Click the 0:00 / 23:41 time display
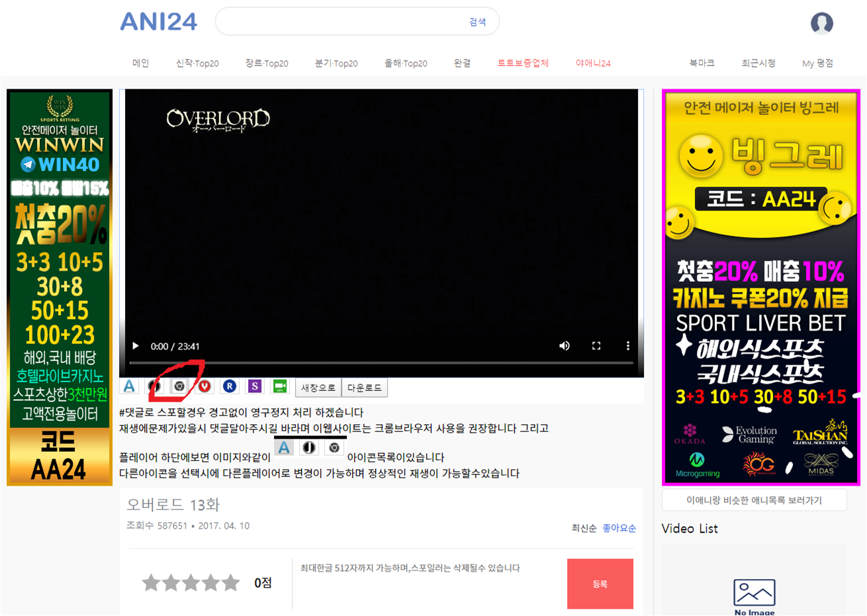The image size is (867, 616). click(175, 346)
